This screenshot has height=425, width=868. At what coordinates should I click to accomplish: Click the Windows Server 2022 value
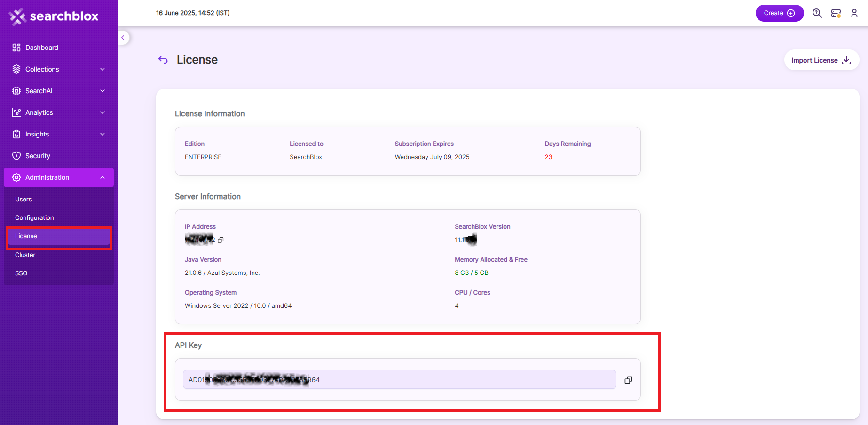tap(238, 306)
